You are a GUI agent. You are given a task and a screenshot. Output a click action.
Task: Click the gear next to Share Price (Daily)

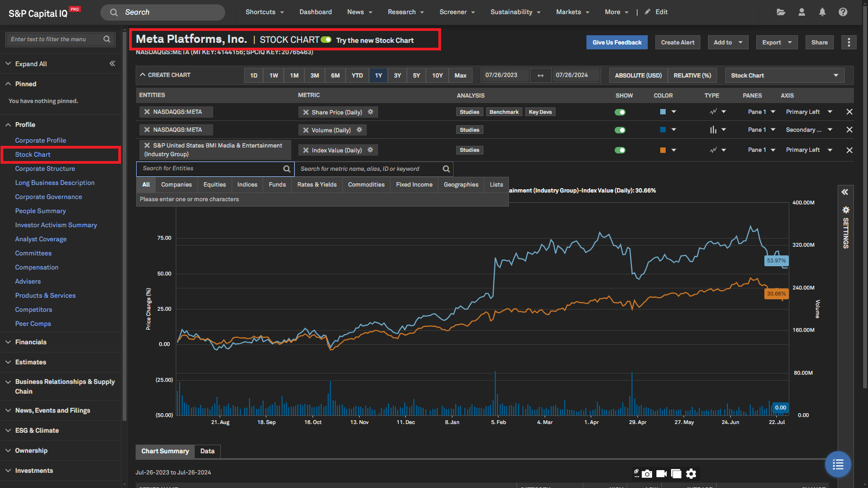371,112
